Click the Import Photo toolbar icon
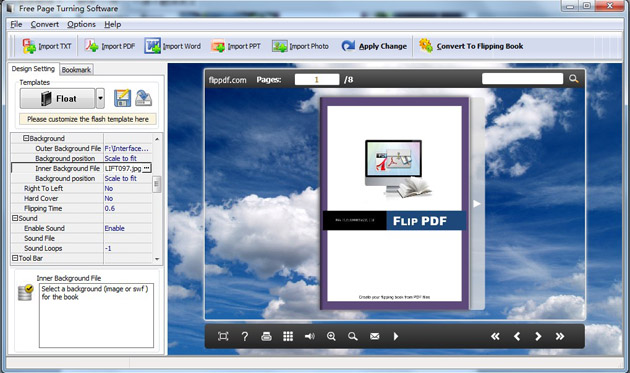630x373 pixels. [280, 46]
